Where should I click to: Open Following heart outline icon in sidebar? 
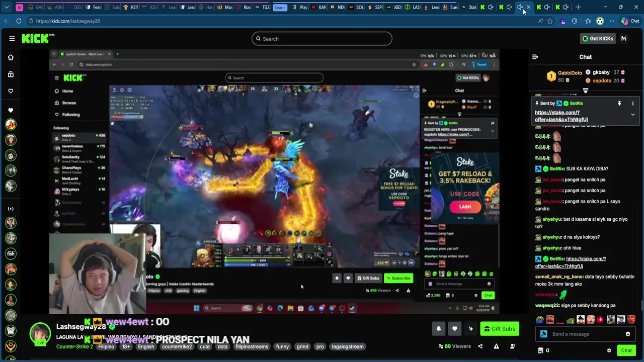click(11, 91)
